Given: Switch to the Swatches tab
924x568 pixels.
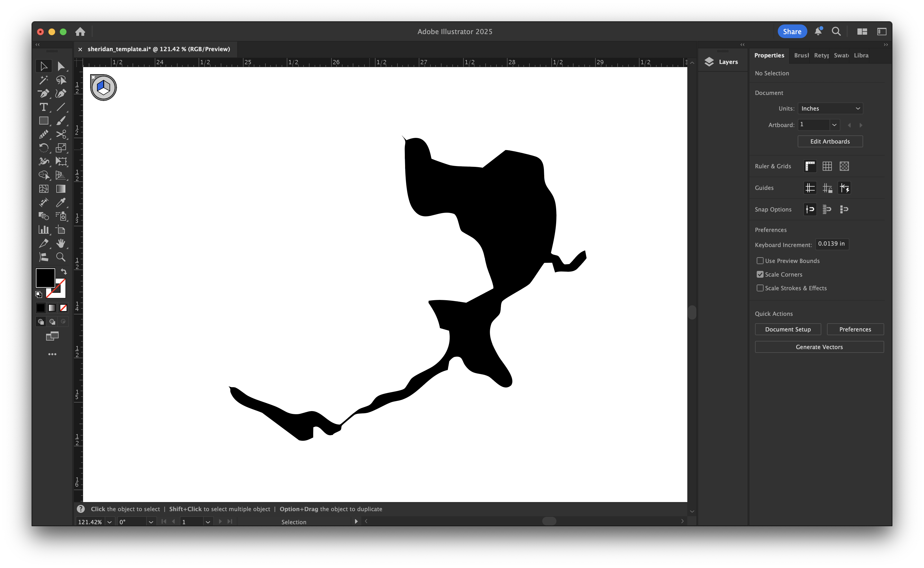Looking at the screenshot, I should tap(841, 55).
